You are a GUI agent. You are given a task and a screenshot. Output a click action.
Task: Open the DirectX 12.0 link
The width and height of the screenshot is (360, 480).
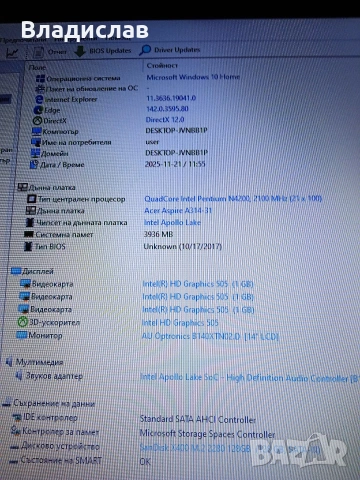(165, 119)
